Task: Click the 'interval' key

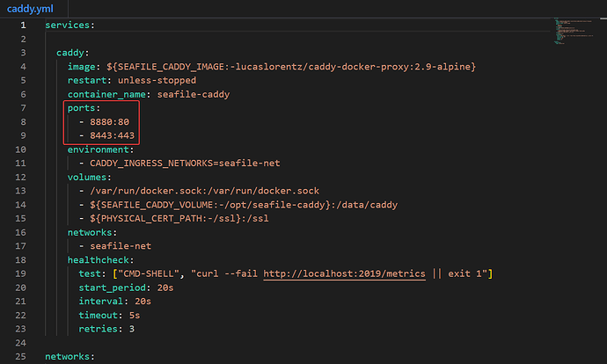Action: 100,302
